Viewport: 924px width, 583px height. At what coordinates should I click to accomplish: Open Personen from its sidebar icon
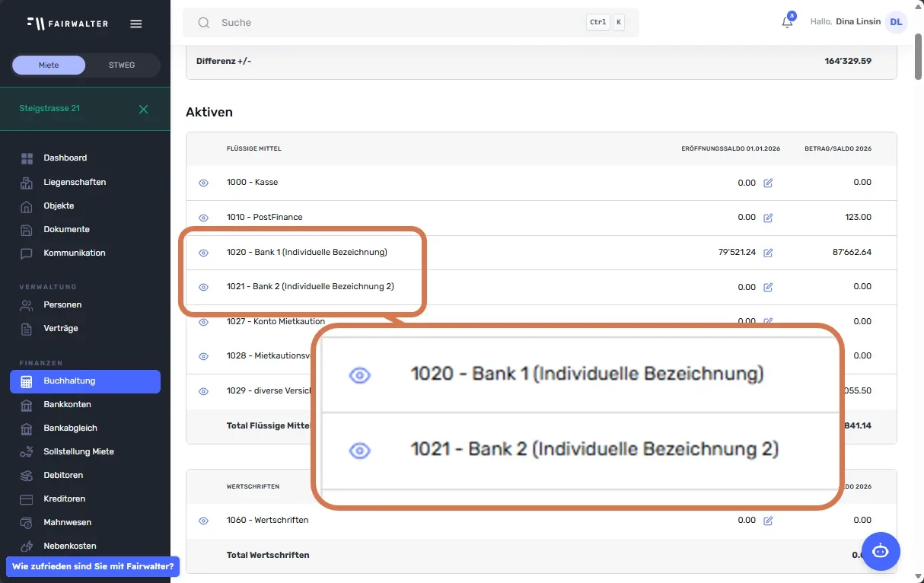click(x=27, y=305)
